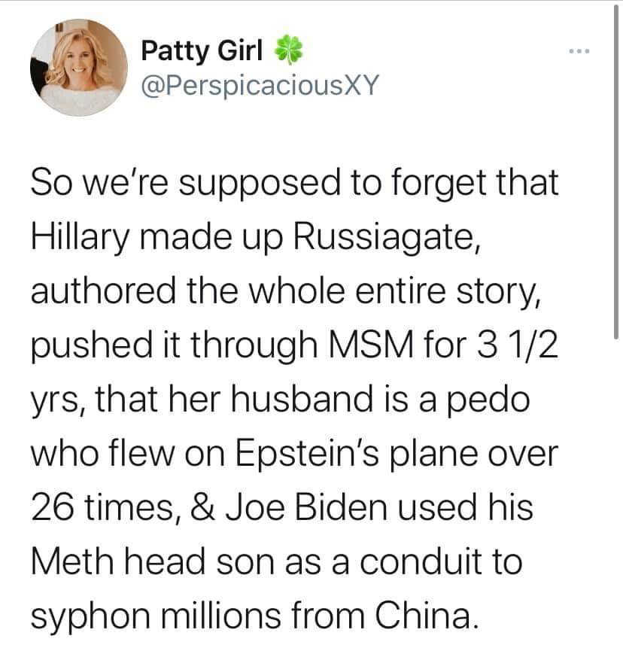Click the word Meth in the tweet
The height and width of the screenshot is (672, 623).
click(72, 561)
